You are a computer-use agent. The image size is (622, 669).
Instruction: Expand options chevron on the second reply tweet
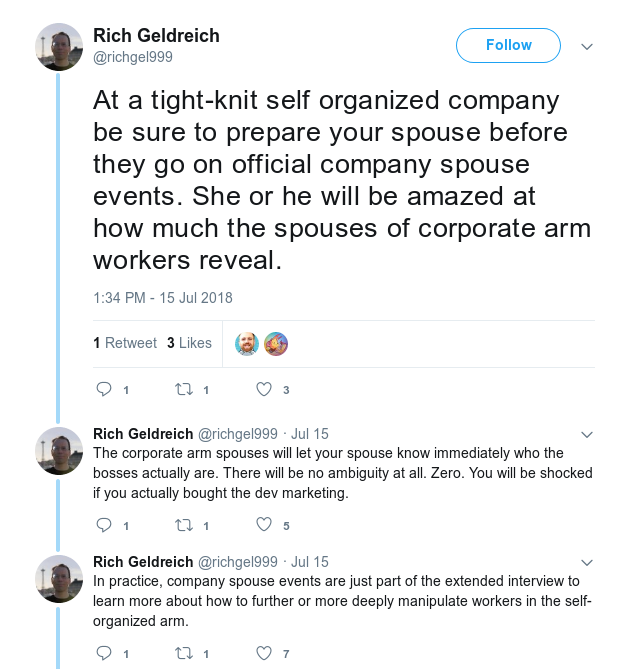(x=587, y=562)
